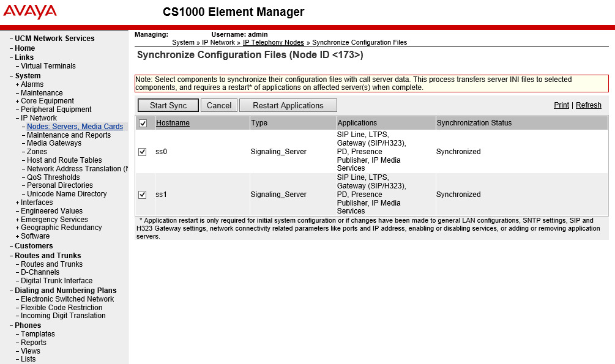Collapse the System tree section
Image resolution: width=615 pixels, height=364 pixels.
[12, 76]
